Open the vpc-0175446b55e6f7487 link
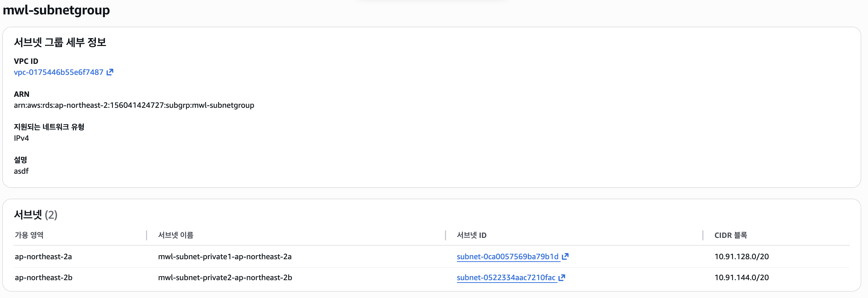This screenshot has height=298, width=868. (x=58, y=72)
